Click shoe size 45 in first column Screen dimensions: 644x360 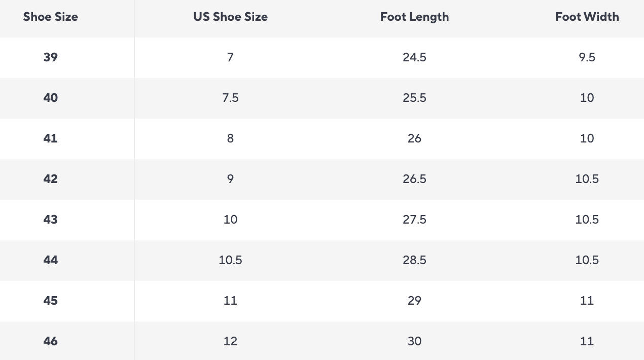tap(51, 301)
